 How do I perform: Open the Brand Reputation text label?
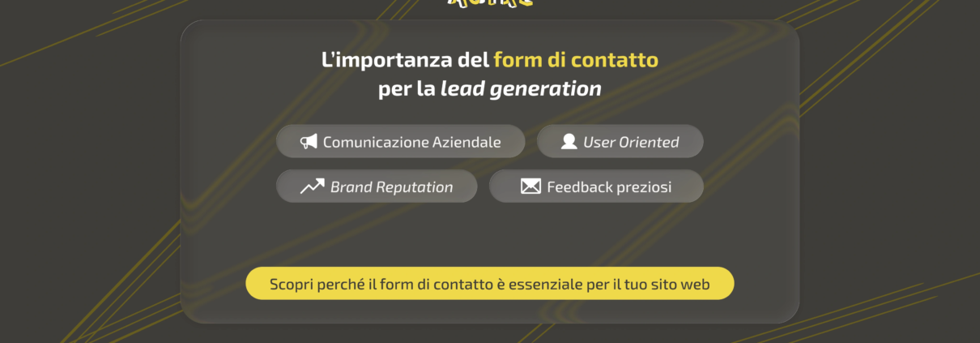coord(391,187)
